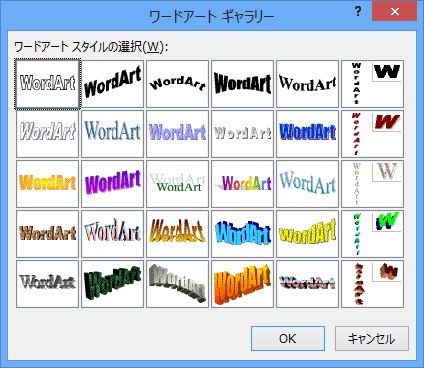
Task: Select the cyan 3D wavy WordArt style
Action: coord(242,234)
